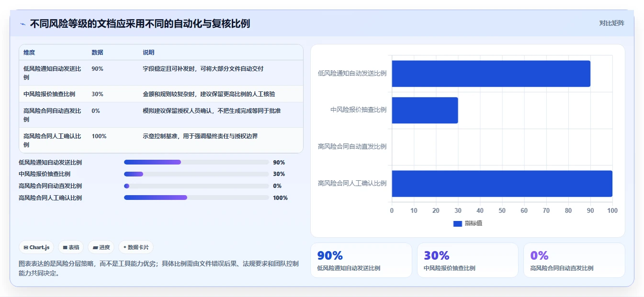Image resolution: width=644 pixels, height=297 pixels.
Task: Click the 90% value in the table
Action: [x=97, y=69]
